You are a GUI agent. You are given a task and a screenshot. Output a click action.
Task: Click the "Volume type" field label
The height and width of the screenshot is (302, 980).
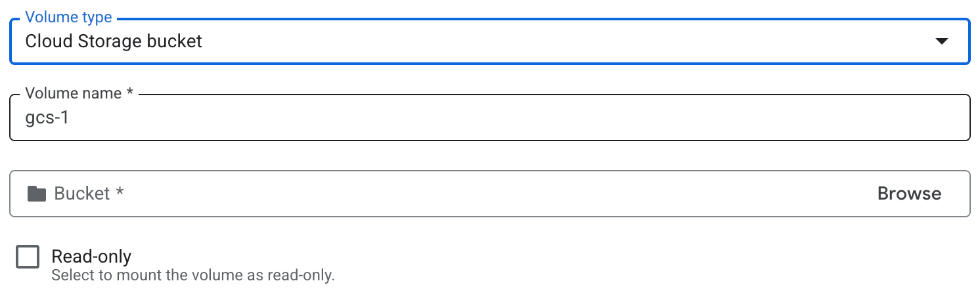(68, 17)
